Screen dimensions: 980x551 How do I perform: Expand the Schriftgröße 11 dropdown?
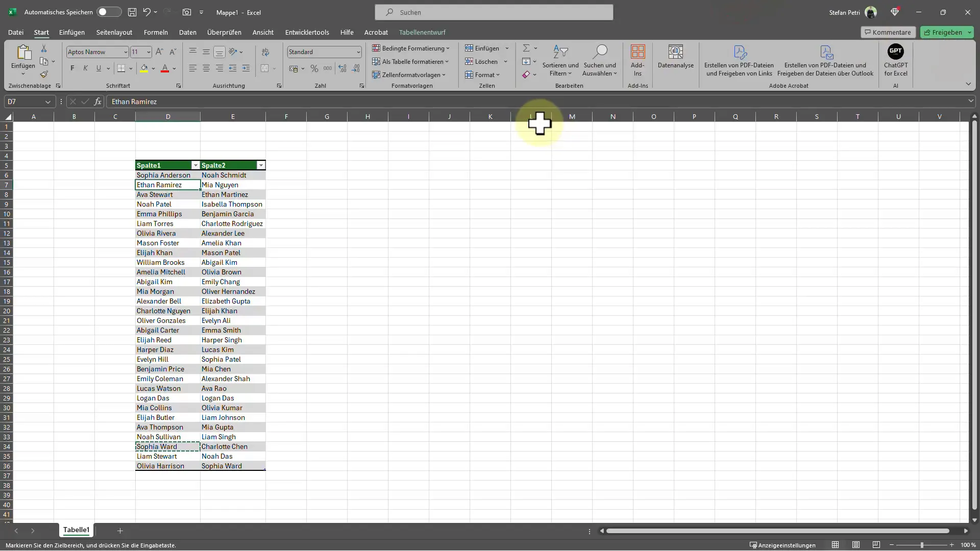[148, 52]
